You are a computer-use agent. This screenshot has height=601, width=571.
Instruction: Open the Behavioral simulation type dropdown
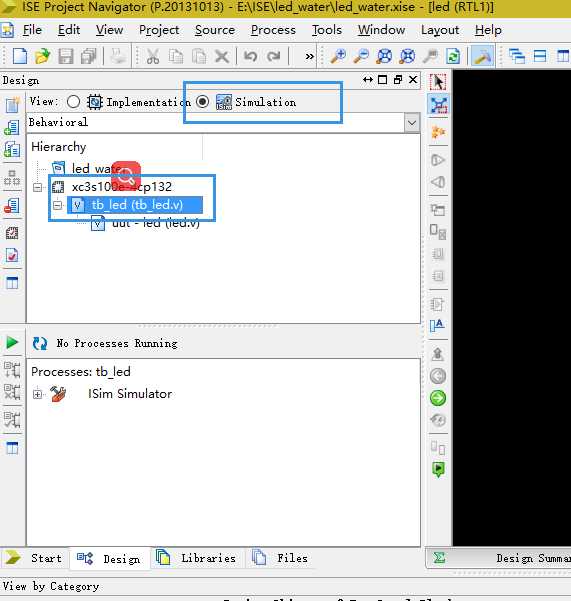pos(412,123)
